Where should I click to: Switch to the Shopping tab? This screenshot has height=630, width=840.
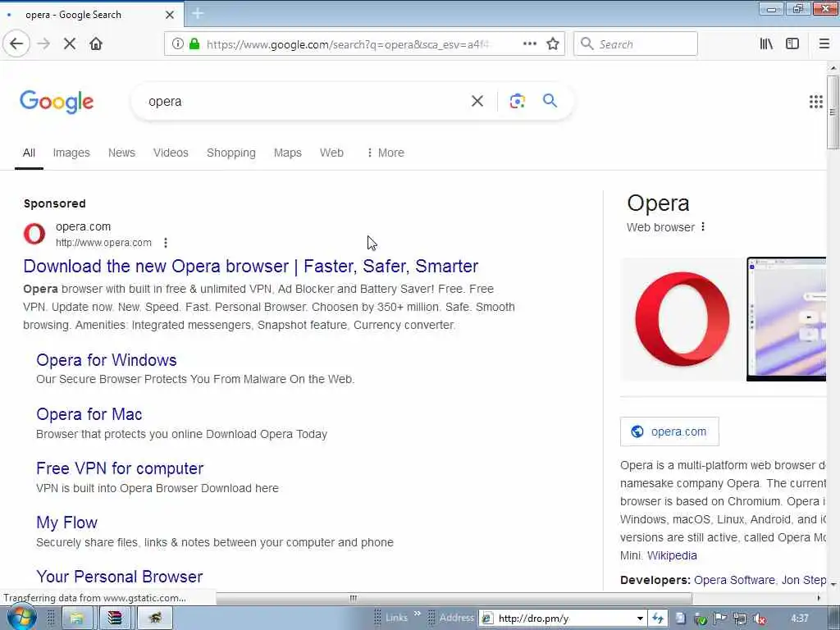coord(231,153)
